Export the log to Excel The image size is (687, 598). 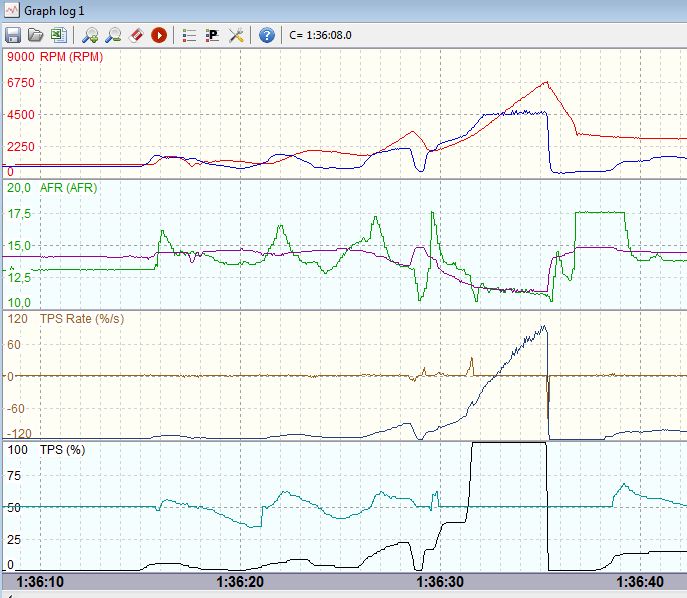(57, 35)
